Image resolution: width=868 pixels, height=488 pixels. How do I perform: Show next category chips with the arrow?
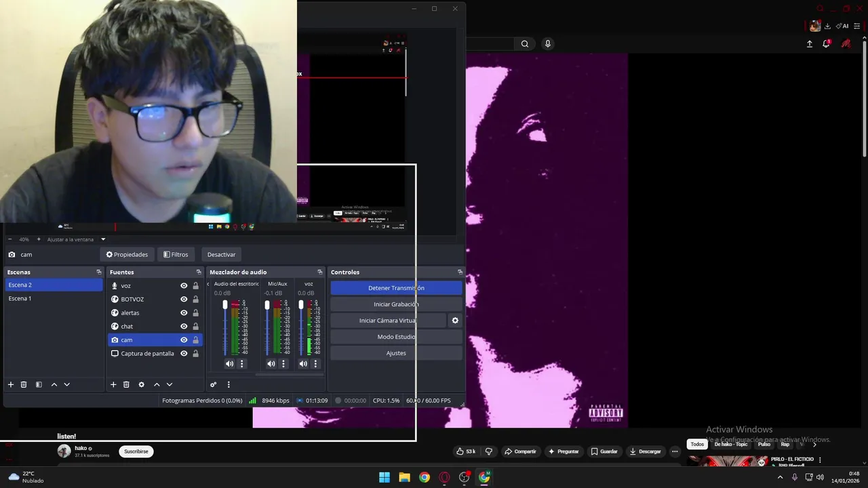[814, 445]
